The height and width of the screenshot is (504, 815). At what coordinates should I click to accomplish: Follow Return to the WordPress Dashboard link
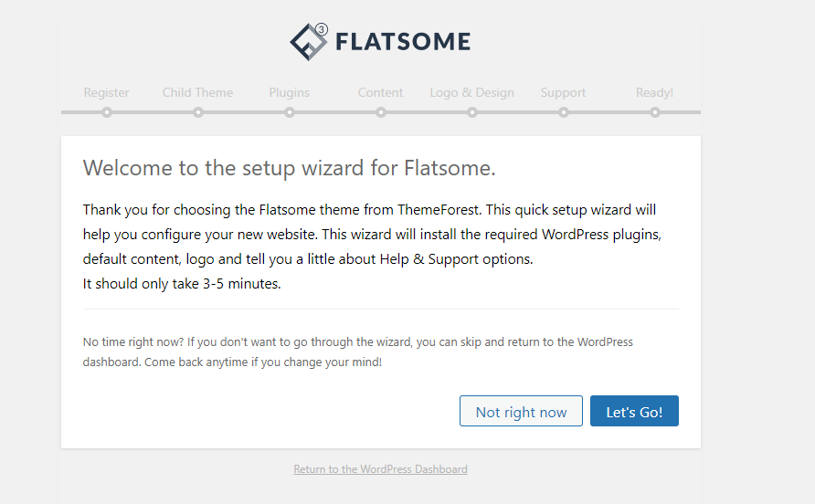pyautogui.click(x=380, y=469)
